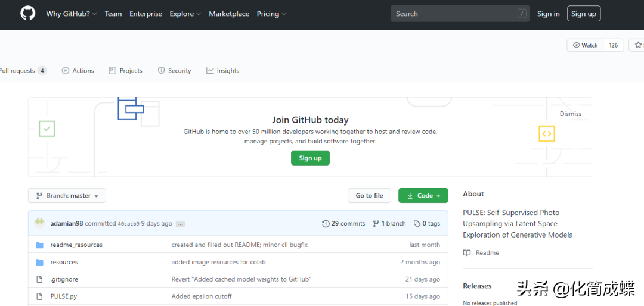Click the Sign in link
Screen dimensions: 644x306
(x=549, y=14)
